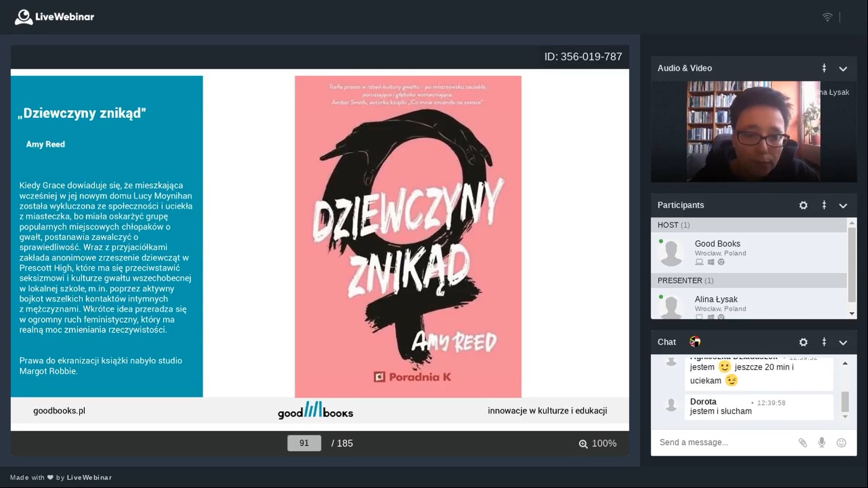Click the Participants panel title
This screenshot has height=488, width=868.
(680, 205)
